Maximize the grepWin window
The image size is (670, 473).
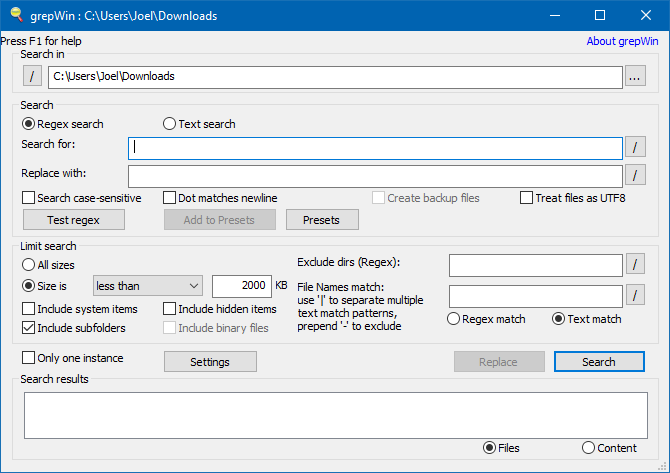[x=600, y=15]
